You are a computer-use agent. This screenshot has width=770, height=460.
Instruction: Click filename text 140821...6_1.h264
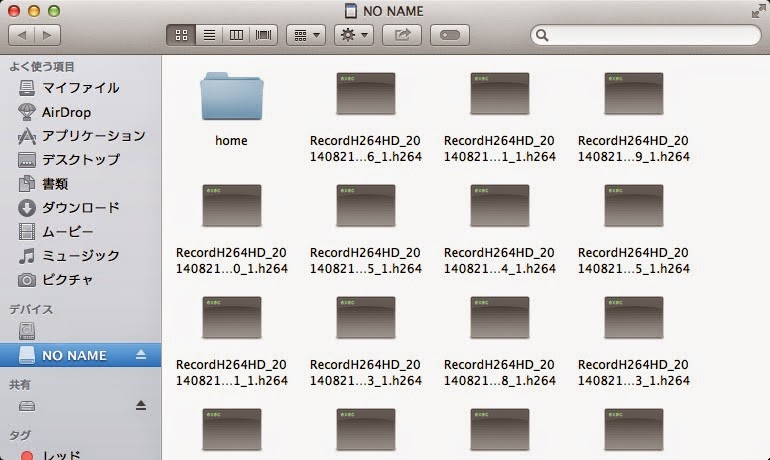(366, 157)
